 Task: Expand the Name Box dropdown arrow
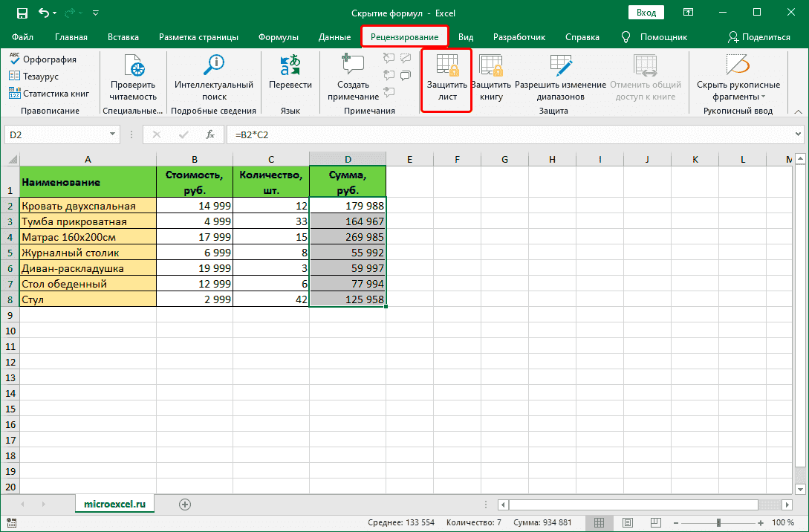pos(113,134)
